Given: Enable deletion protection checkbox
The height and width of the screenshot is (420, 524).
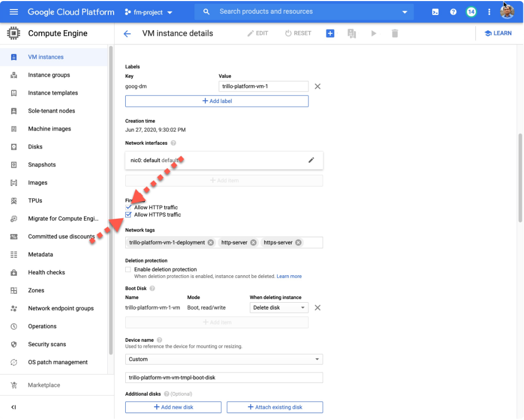Looking at the screenshot, I should point(128,269).
